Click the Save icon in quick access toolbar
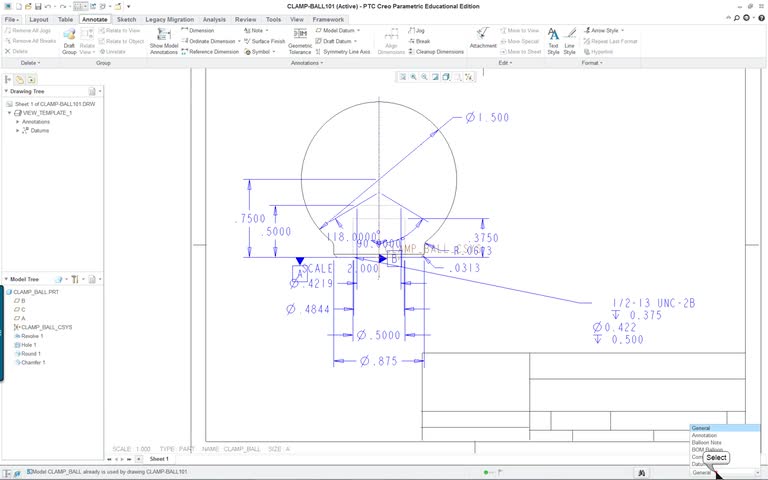768x480 pixels. click(x=38, y=6)
